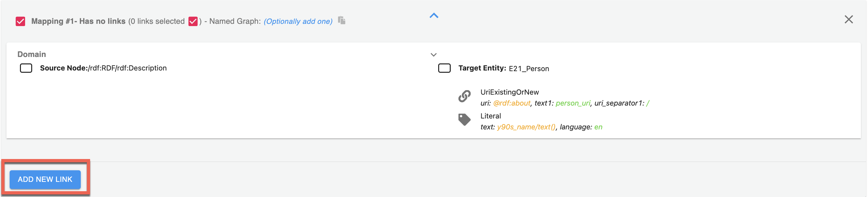Click the chain-link icon beside UriExistingOrNew

pyautogui.click(x=464, y=96)
